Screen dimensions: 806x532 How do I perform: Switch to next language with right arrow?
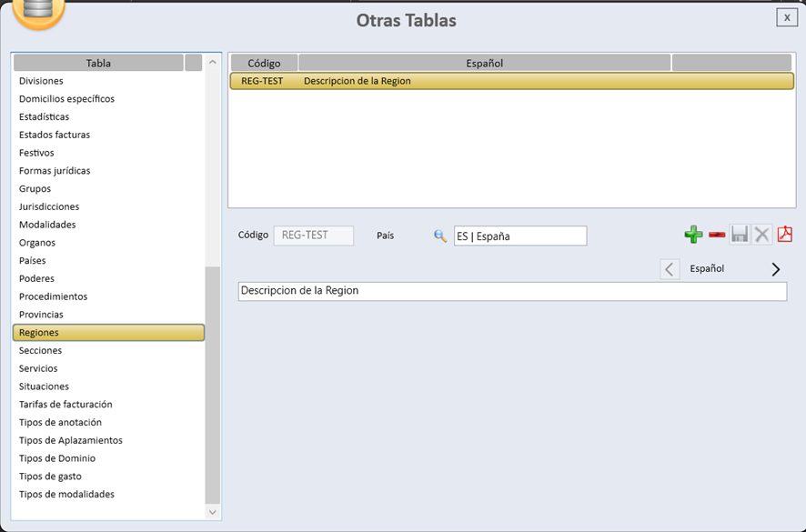pos(775,269)
